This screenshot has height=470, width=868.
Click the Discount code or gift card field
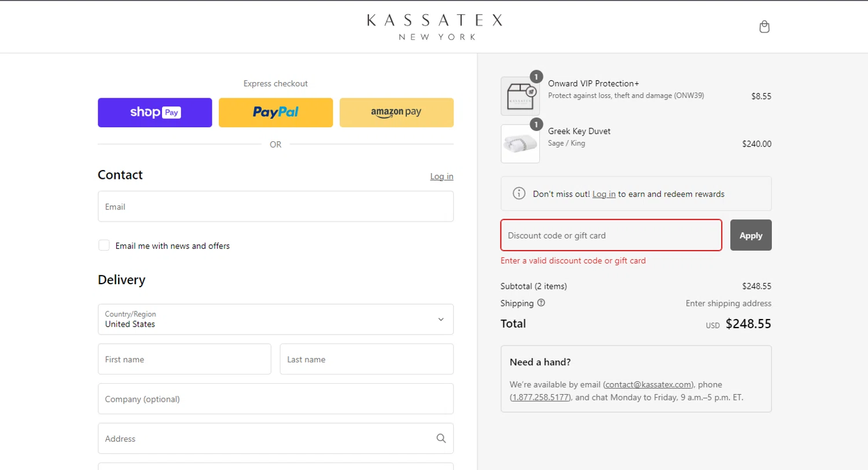pyautogui.click(x=611, y=235)
